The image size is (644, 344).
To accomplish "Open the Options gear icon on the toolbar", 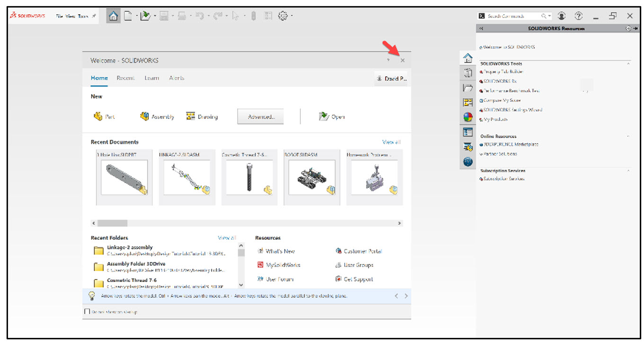I will pos(283,16).
